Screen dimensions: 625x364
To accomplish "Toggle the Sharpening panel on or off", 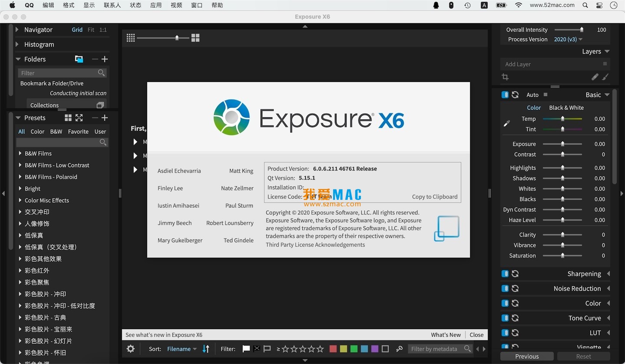I will click(505, 274).
